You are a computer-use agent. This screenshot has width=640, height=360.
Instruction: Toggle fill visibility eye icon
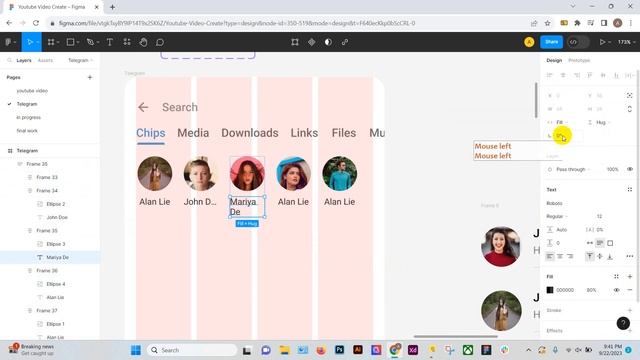616,290
